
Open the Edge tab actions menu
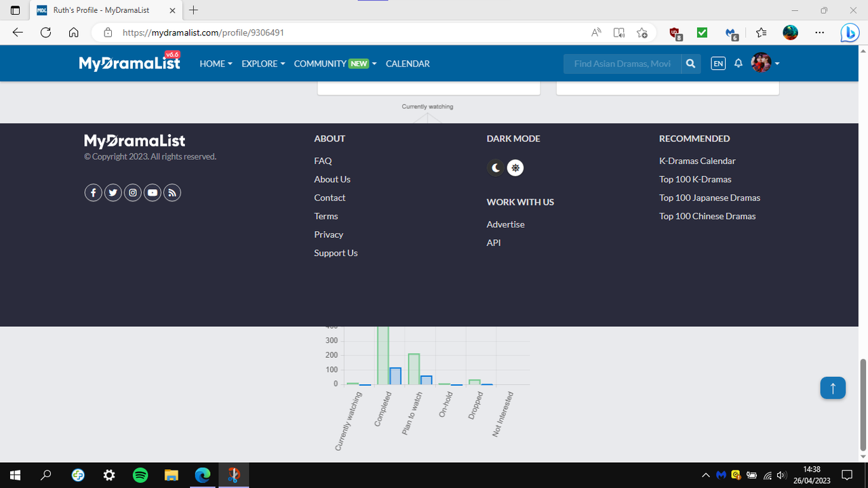pos(15,10)
